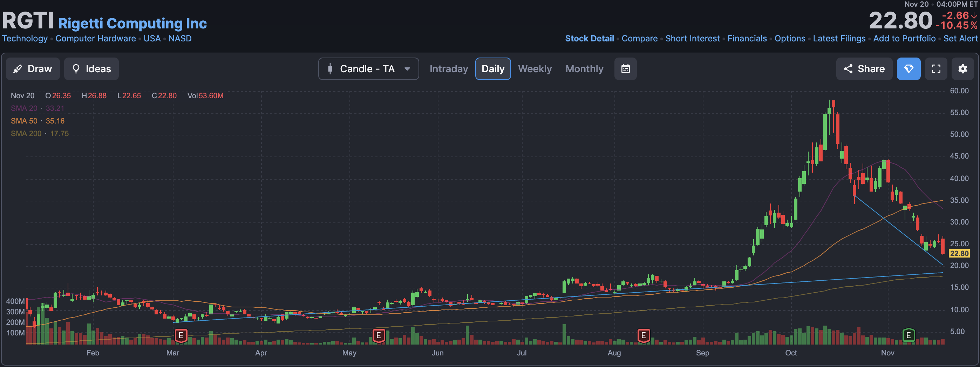Open the Financials link
The height and width of the screenshot is (367, 980).
tap(747, 39)
